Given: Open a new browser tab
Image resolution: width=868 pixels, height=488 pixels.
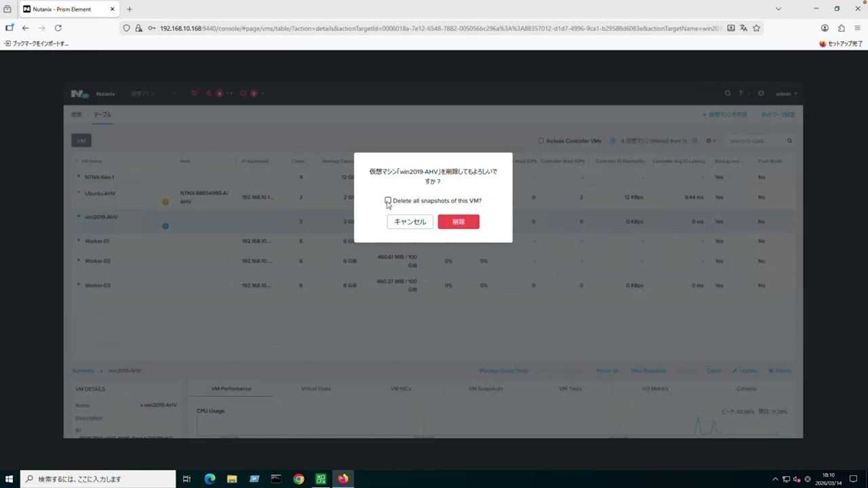Looking at the screenshot, I should pyautogui.click(x=130, y=9).
